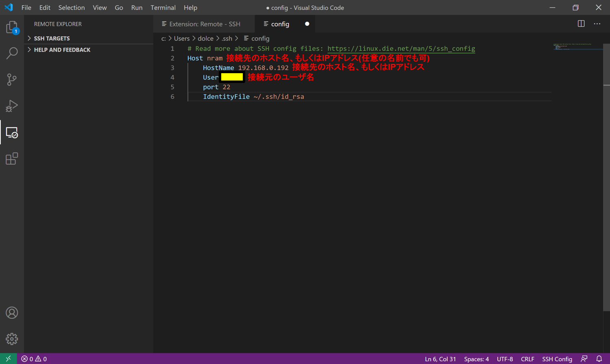Screen dimensions: 610x364
Task: Click the vertical editor scrollbar
Action: [606, 177]
